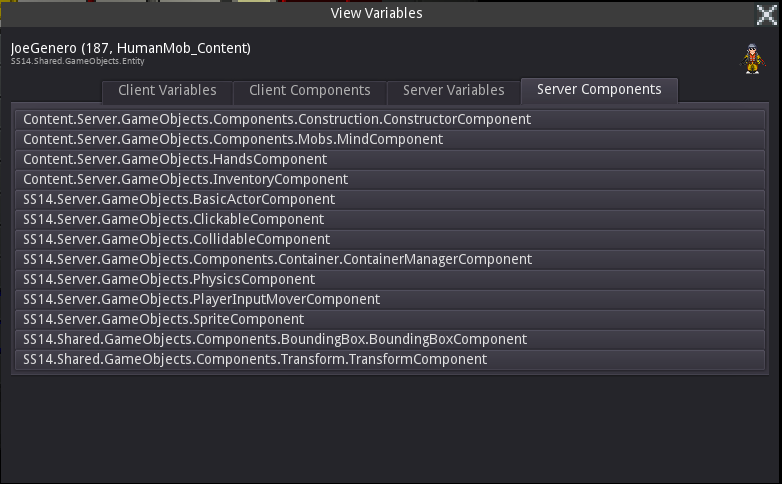782x484 pixels.
Task: Select the HandsComponent row
Action: tap(390, 160)
